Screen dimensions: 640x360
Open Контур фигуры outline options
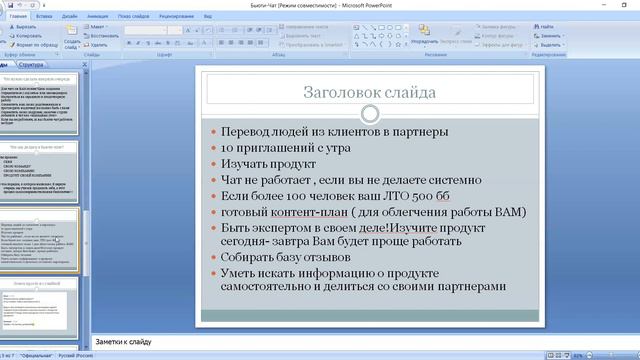(495, 36)
